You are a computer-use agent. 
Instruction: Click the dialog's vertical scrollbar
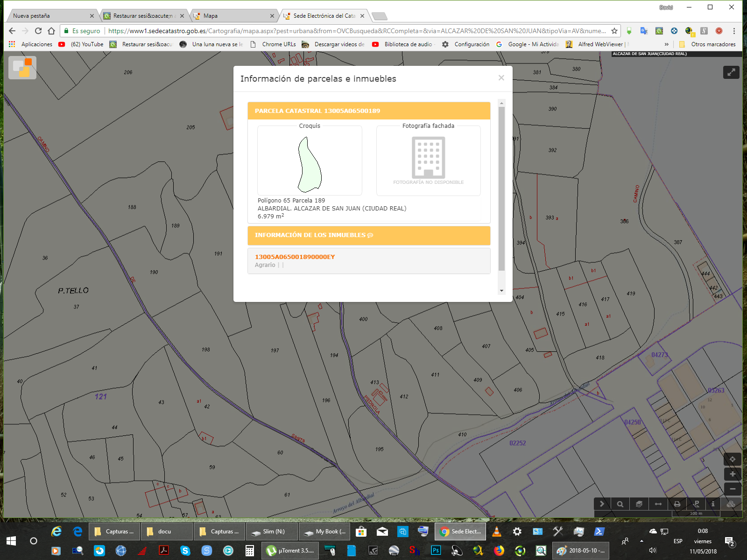501,189
